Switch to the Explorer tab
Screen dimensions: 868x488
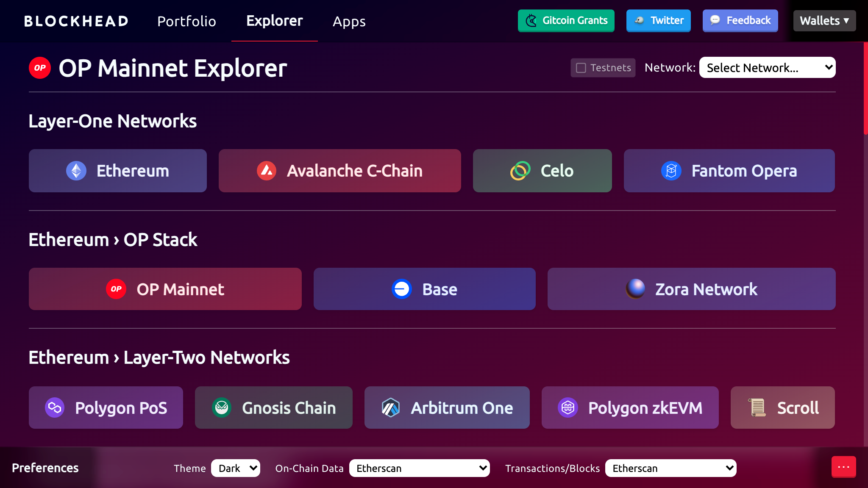(275, 21)
